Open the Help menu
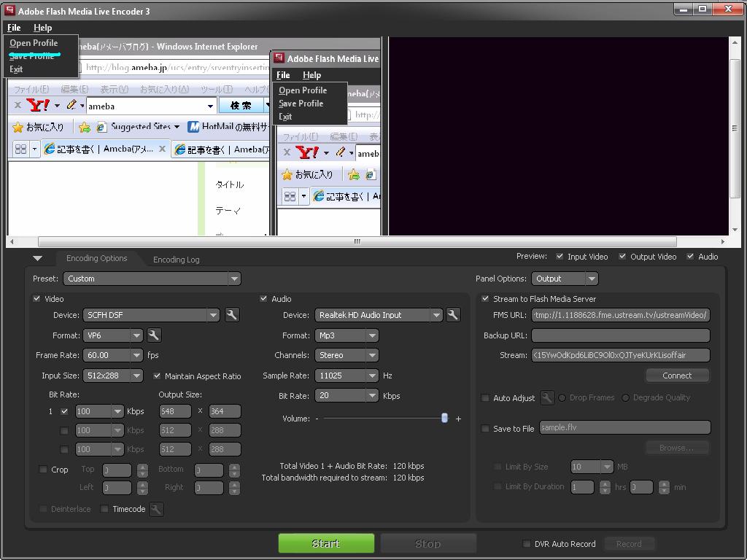Screen dimensions: 747x560 coord(42,28)
